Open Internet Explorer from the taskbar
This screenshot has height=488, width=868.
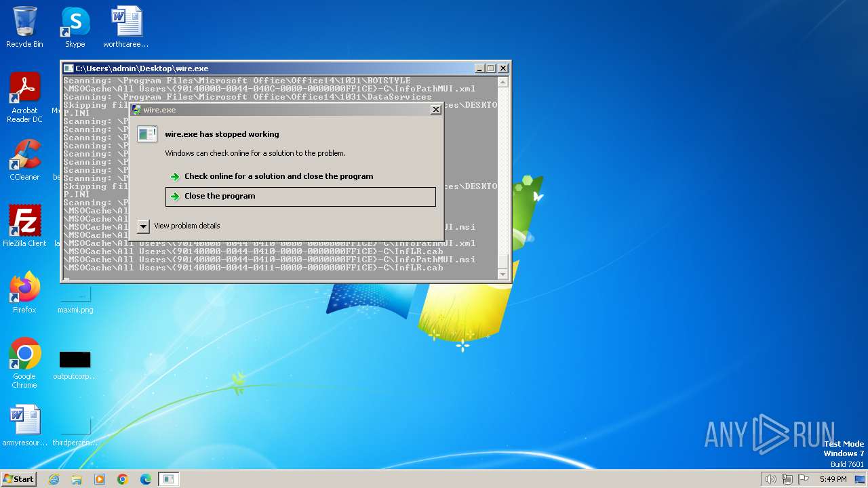pyautogui.click(x=54, y=479)
